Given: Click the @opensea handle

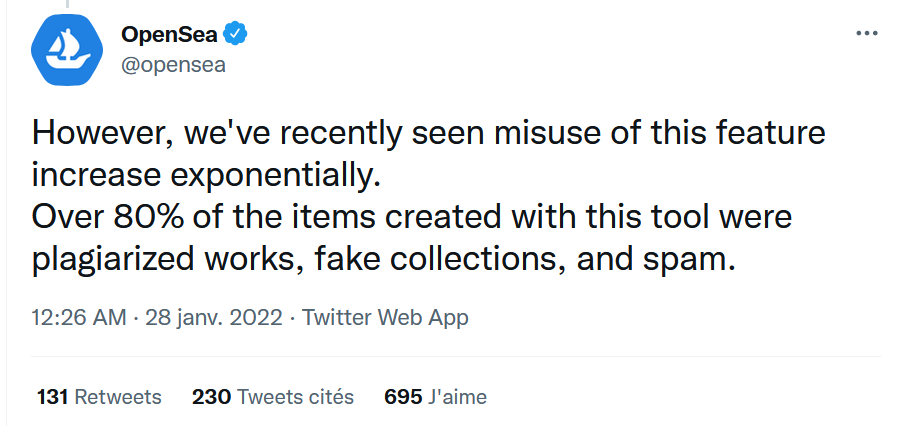Looking at the screenshot, I should pyautogui.click(x=173, y=66).
